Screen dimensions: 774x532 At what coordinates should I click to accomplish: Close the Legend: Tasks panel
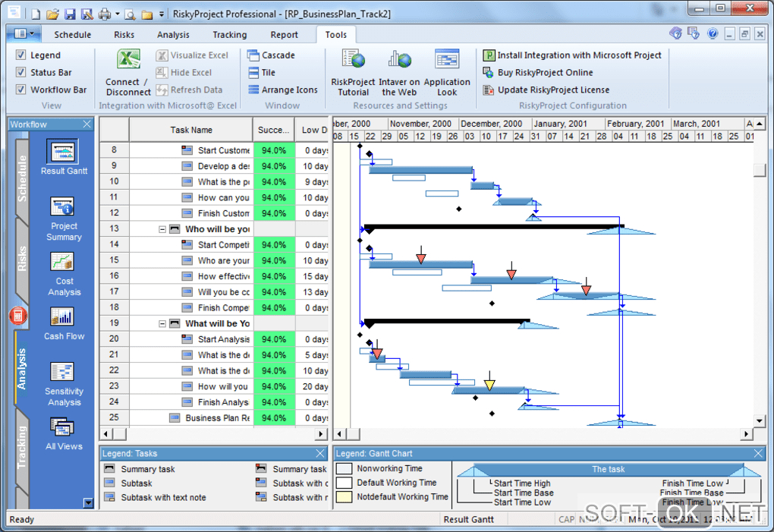pos(320,453)
